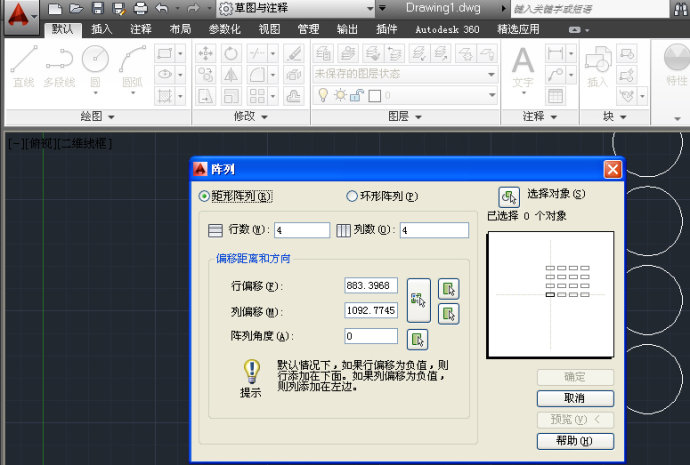Click the 行偏移 value field
The height and width of the screenshot is (465, 690).
(x=371, y=286)
